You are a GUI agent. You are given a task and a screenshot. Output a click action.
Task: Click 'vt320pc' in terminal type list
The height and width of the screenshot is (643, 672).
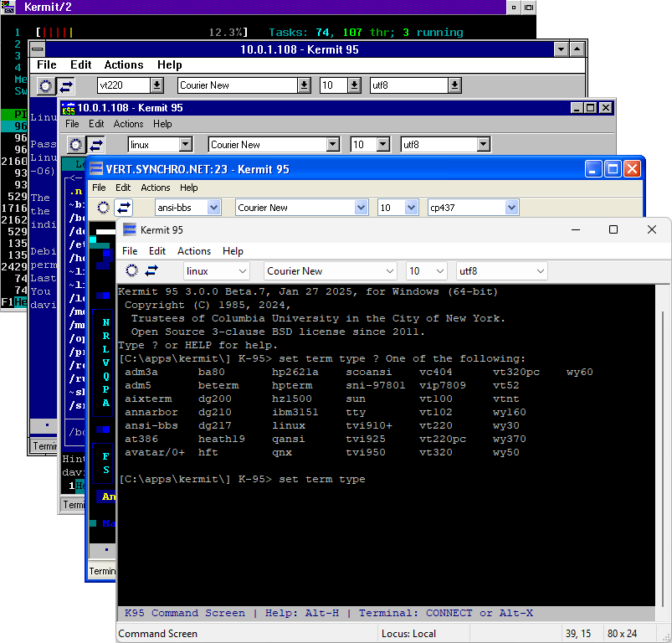pyautogui.click(x=516, y=372)
